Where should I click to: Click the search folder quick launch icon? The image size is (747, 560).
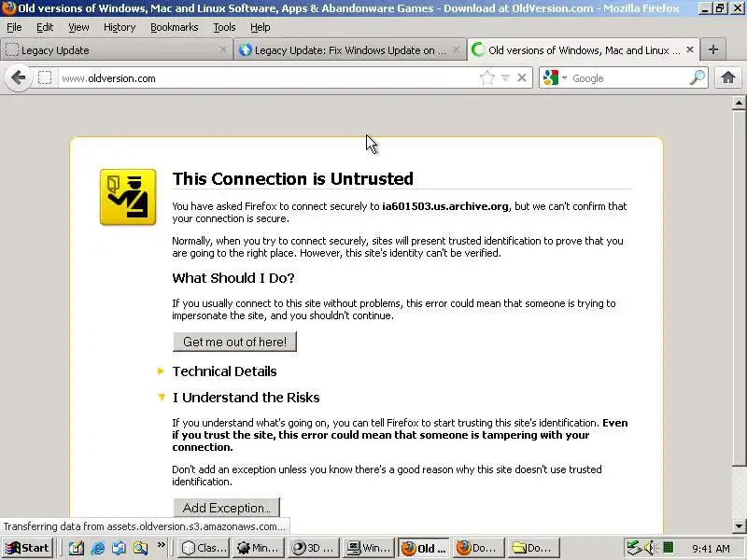140,548
